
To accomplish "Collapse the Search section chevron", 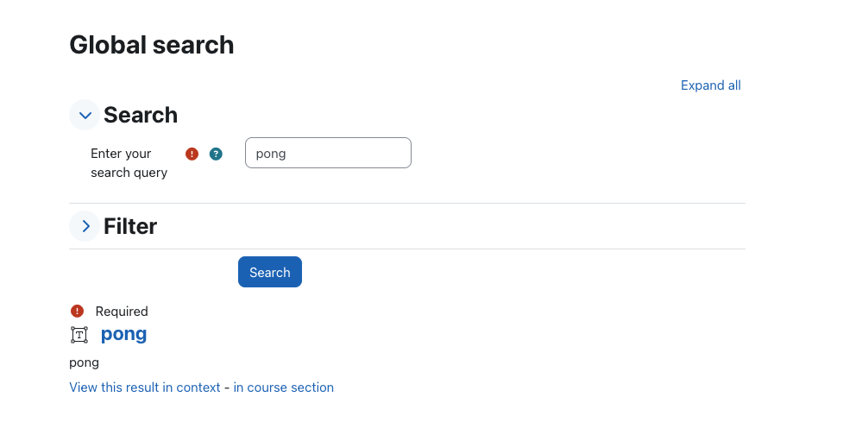I will click(85, 116).
